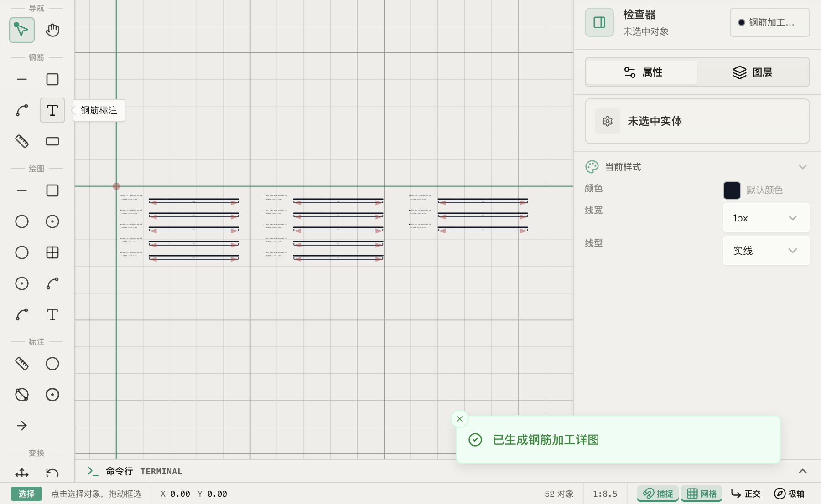Switch to the 属性 tab
Screen dimensions: 821x504
tap(642, 72)
